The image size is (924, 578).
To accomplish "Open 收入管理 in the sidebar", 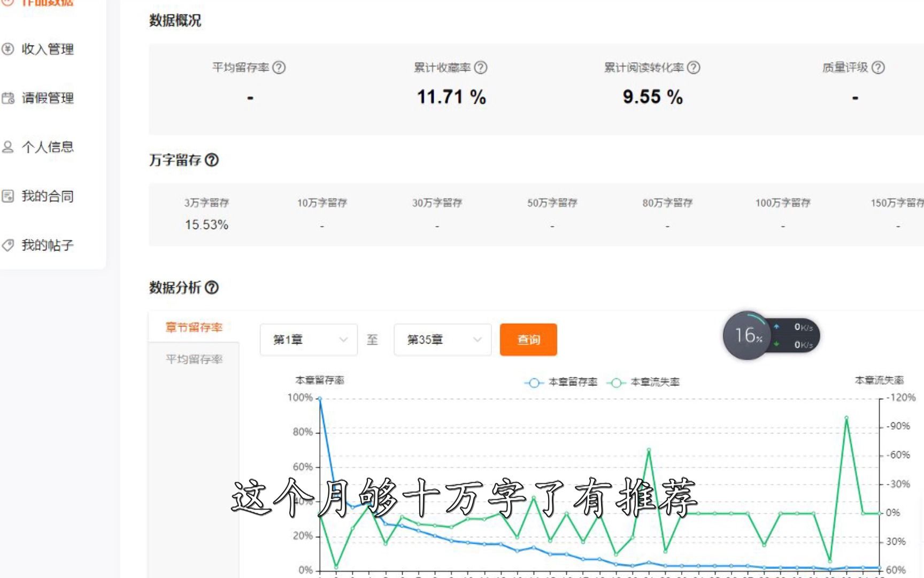I will (x=47, y=49).
